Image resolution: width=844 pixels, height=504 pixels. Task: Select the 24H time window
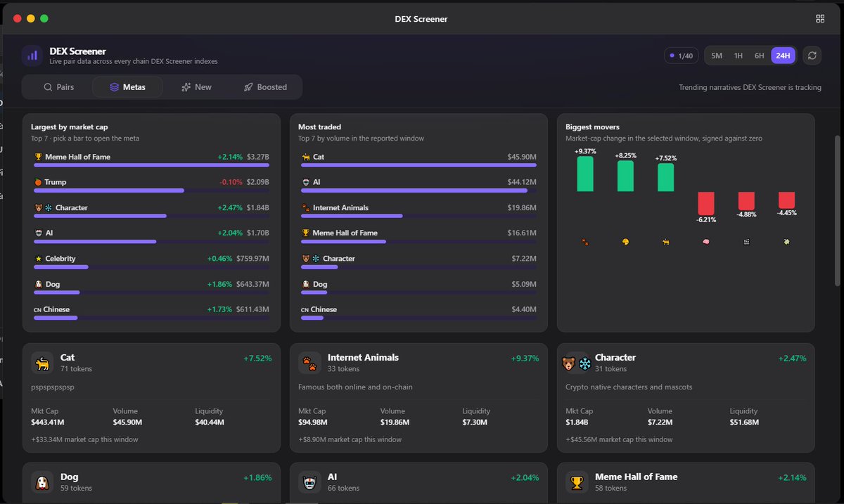coord(783,56)
